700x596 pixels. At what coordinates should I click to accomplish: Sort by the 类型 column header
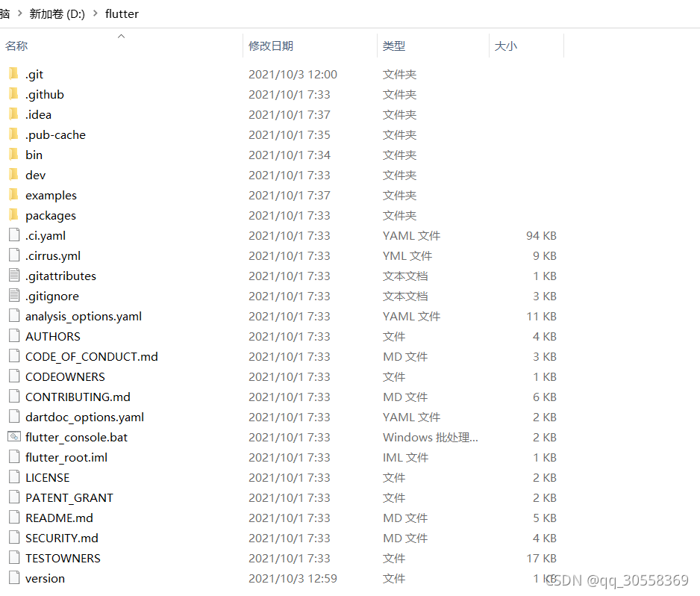tap(394, 46)
